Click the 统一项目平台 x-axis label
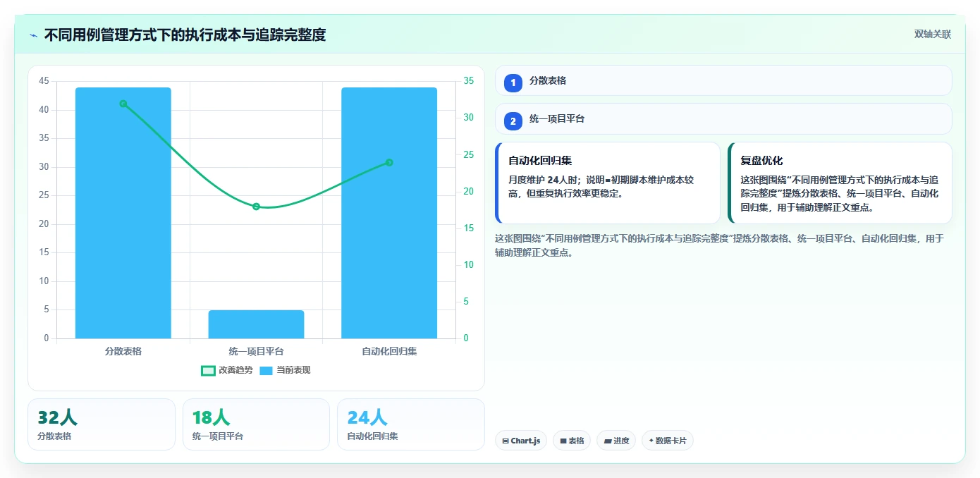The height and width of the screenshot is (478, 980). click(256, 351)
